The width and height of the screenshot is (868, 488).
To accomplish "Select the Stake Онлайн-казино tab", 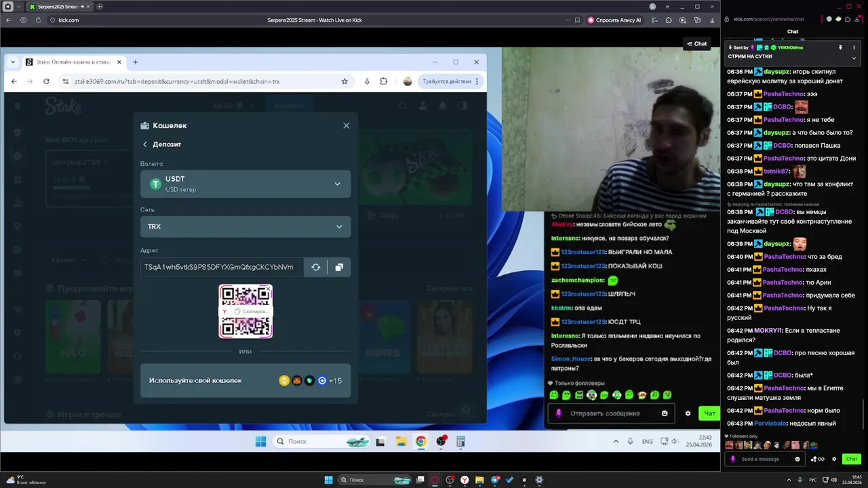I will [x=74, y=62].
